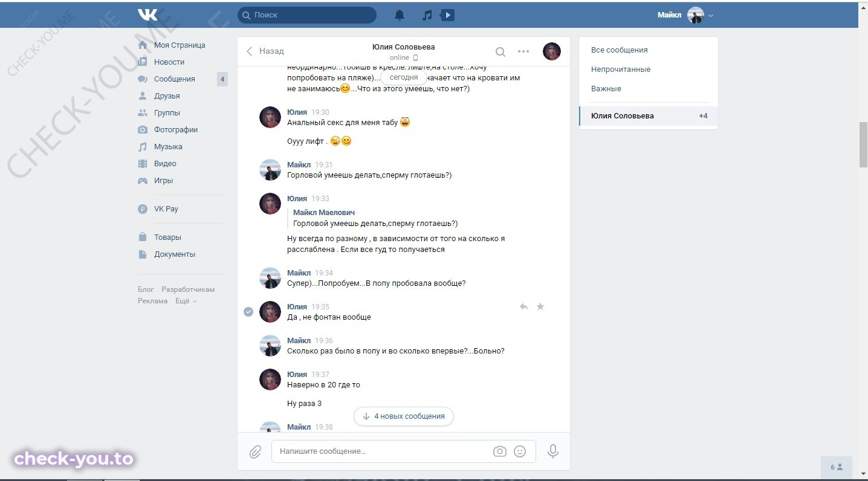The width and height of the screenshot is (868, 481).
Task: Open Моя Страница in sidebar
Action: [180, 45]
